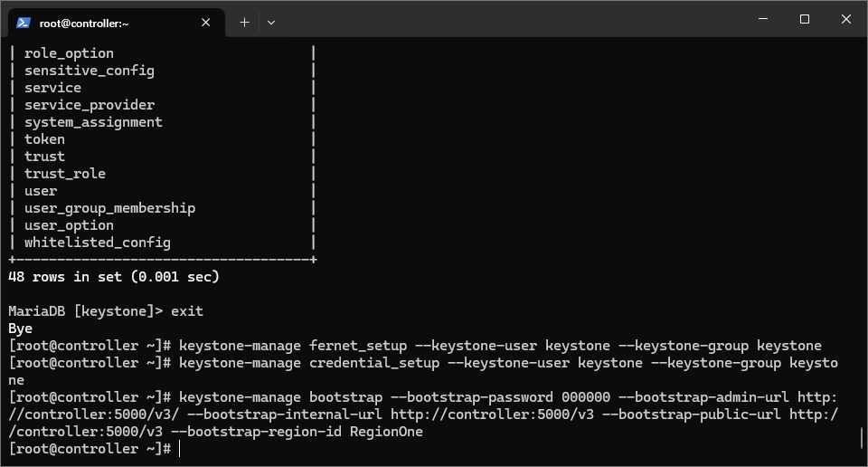868x467 pixels.
Task: Maximize the terminal window
Action: [x=805, y=19]
